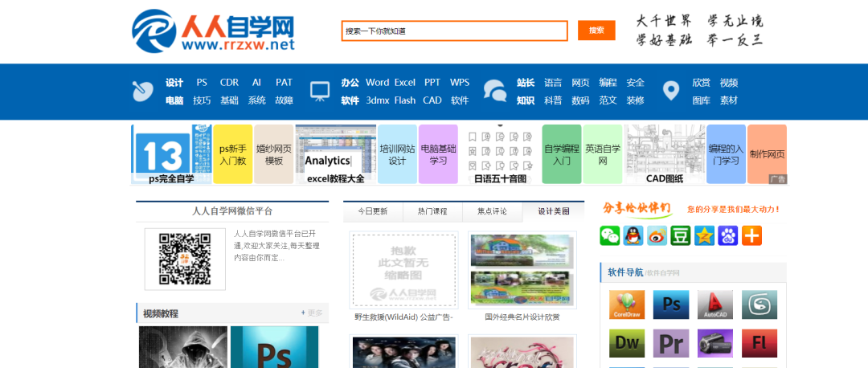
Task: Open the 日语五十音图 banner thumbnail
Action: click(x=500, y=154)
